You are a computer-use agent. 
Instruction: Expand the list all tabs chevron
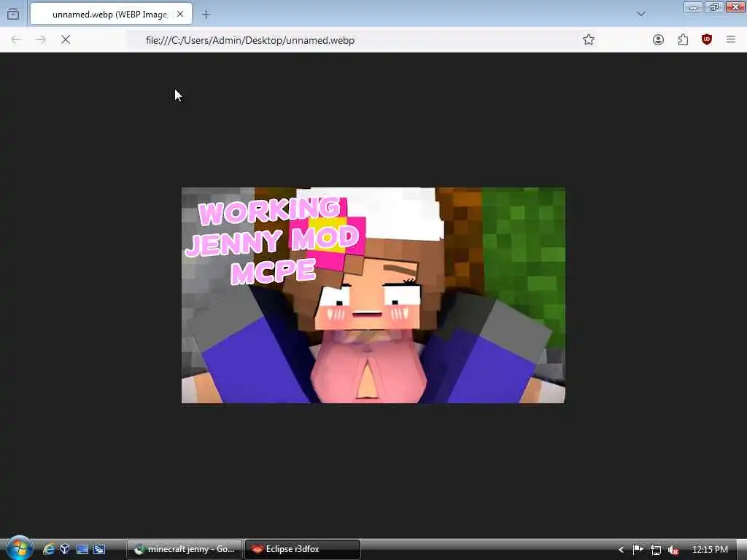641,14
